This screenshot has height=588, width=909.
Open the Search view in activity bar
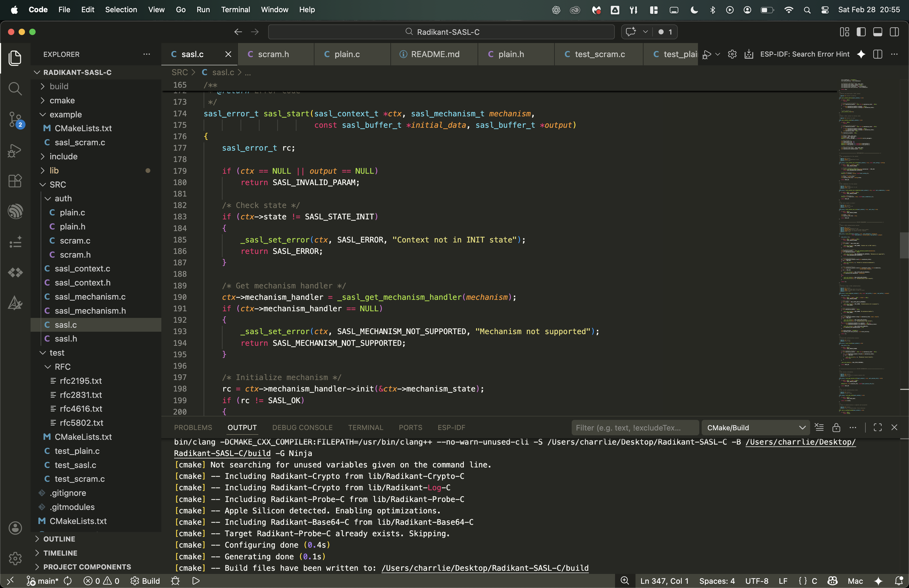(x=15, y=88)
